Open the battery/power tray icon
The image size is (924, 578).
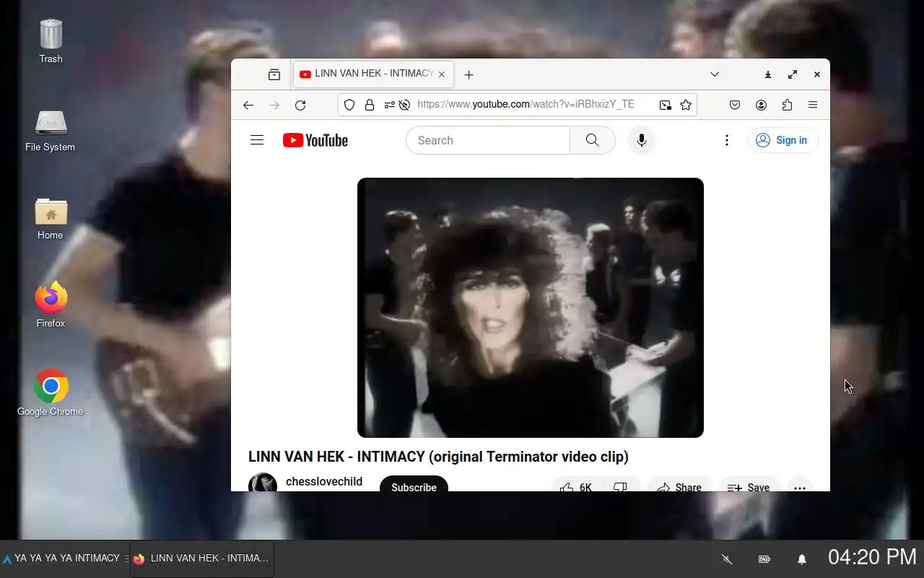point(764,559)
